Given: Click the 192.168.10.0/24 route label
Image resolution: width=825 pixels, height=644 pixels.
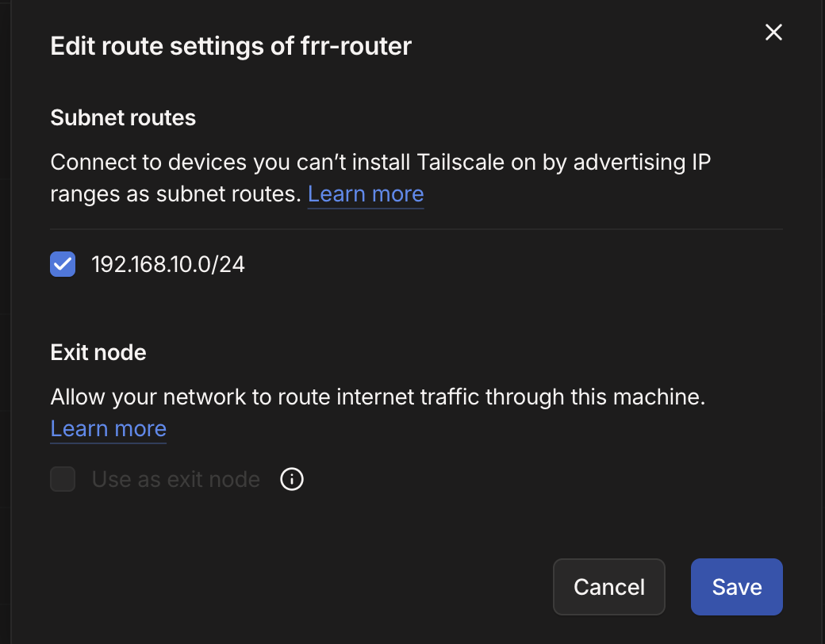Looking at the screenshot, I should pos(168,264).
